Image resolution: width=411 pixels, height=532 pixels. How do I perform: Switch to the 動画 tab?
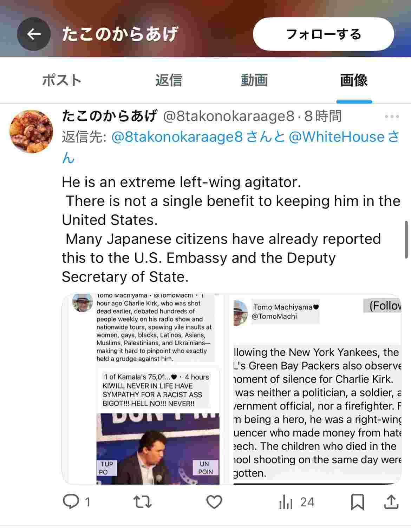point(254,80)
